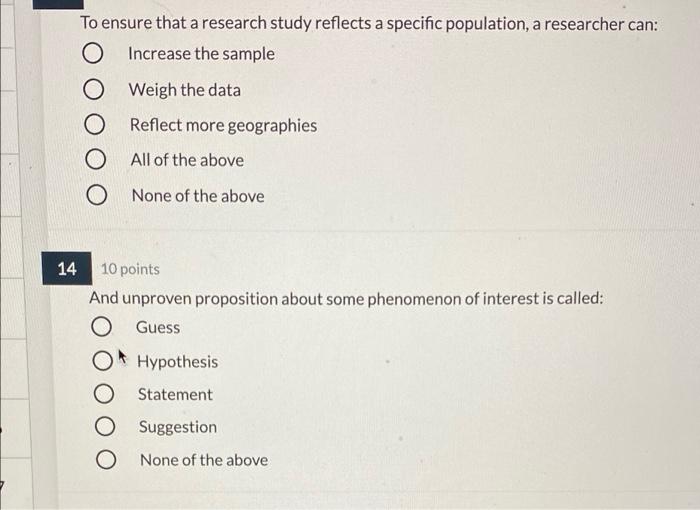Choose the 'Reflect more geographies' radio button
This screenshot has height=510, width=700.
[96, 126]
